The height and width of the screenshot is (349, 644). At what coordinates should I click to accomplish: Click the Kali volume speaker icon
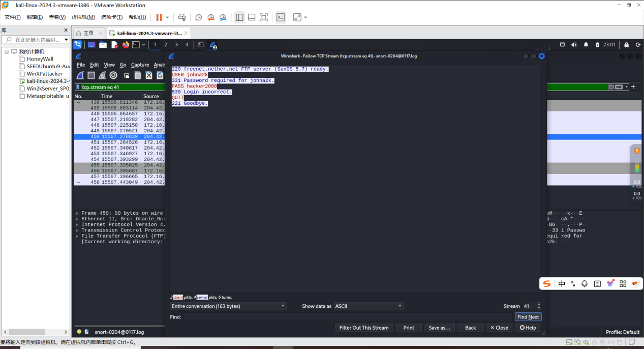tap(574, 45)
